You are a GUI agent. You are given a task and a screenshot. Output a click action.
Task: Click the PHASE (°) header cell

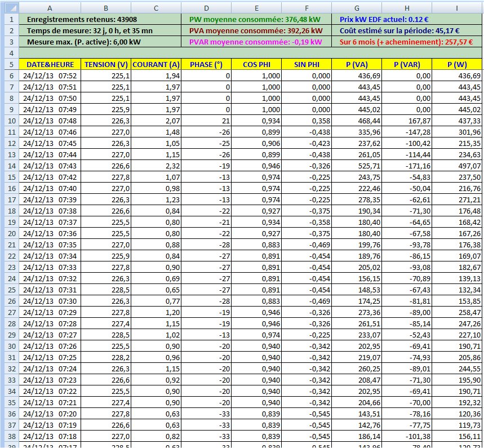coord(206,65)
